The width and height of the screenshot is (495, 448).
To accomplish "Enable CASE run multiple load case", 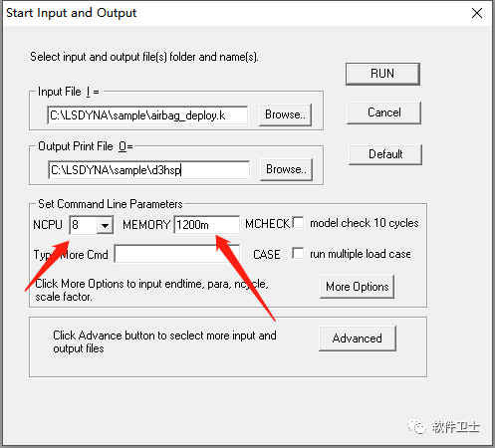I will [x=298, y=253].
